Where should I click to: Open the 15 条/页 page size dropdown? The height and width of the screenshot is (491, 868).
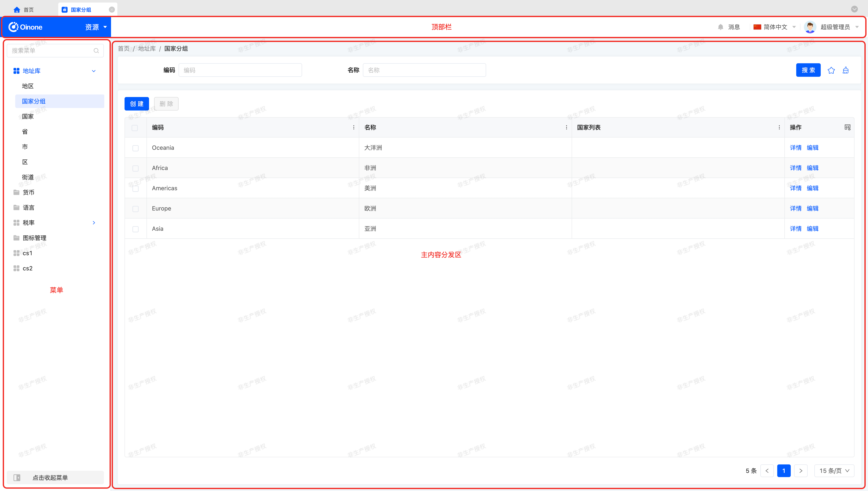(834, 470)
